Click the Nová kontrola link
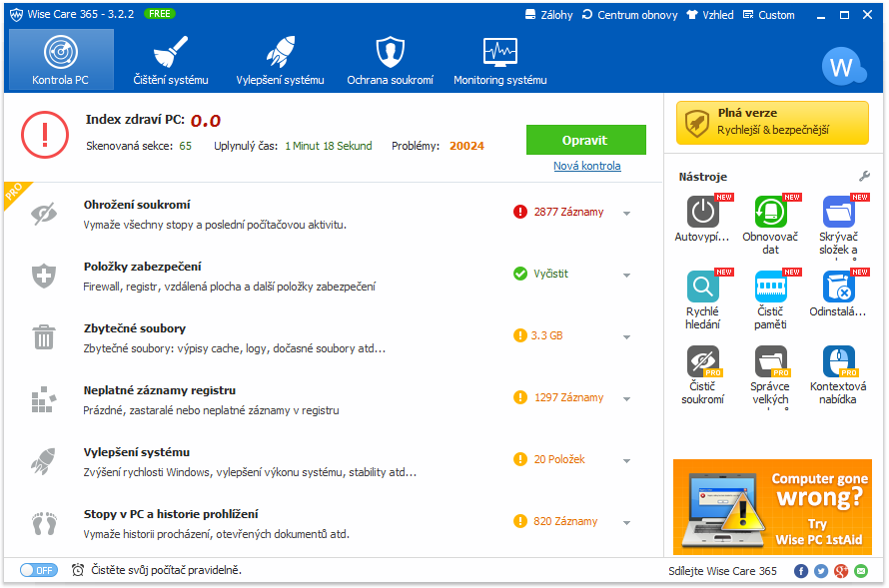889x588 pixels. (x=586, y=166)
